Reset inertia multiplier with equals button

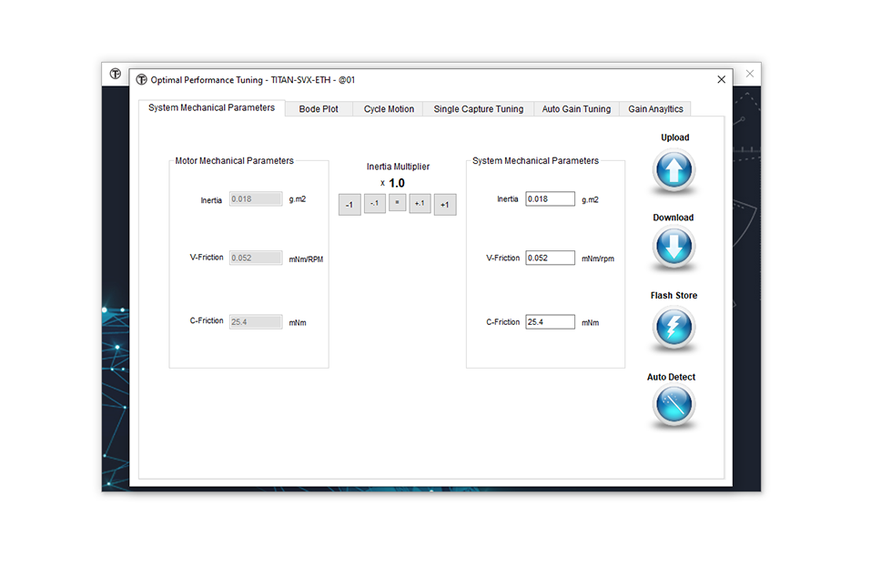398,203
